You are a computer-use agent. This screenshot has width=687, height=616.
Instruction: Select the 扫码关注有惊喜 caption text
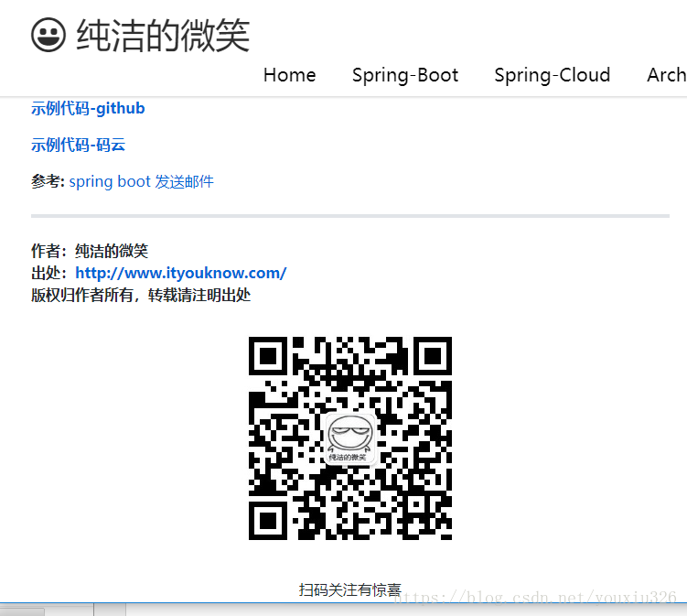pos(350,589)
